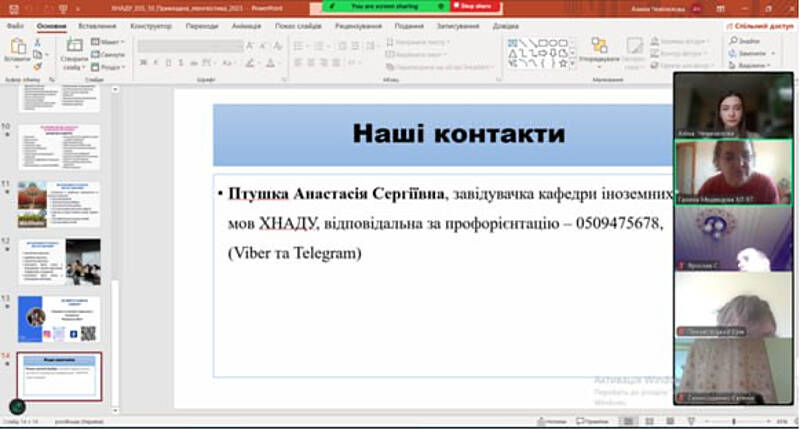The height and width of the screenshot is (430, 800).
Task: Select the triangle shape in shapes gallery
Action: point(513,53)
